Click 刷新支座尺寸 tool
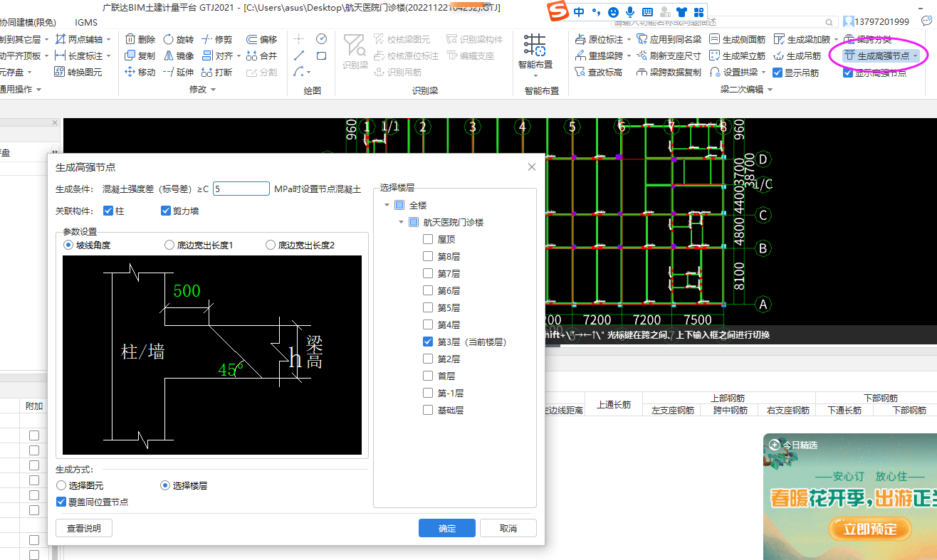Image resolution: width=937 pixels, height=560 pixels. 669,56
